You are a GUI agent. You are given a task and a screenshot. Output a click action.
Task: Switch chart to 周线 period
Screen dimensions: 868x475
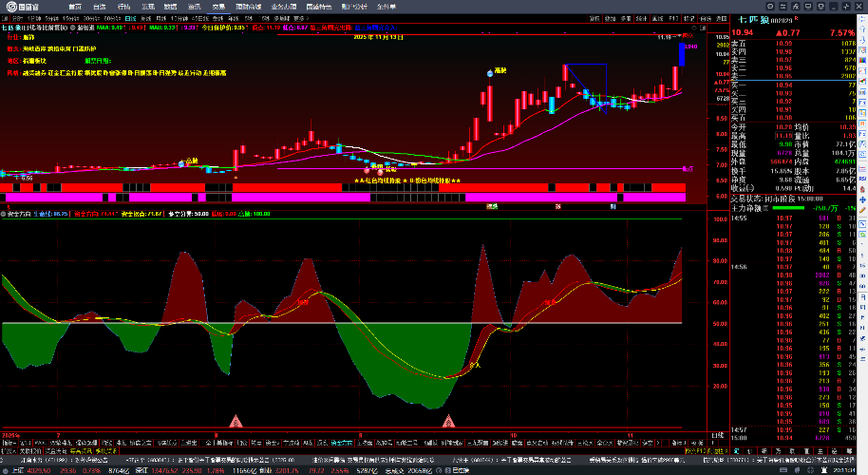pyautogui.click(x=146, y=18)
